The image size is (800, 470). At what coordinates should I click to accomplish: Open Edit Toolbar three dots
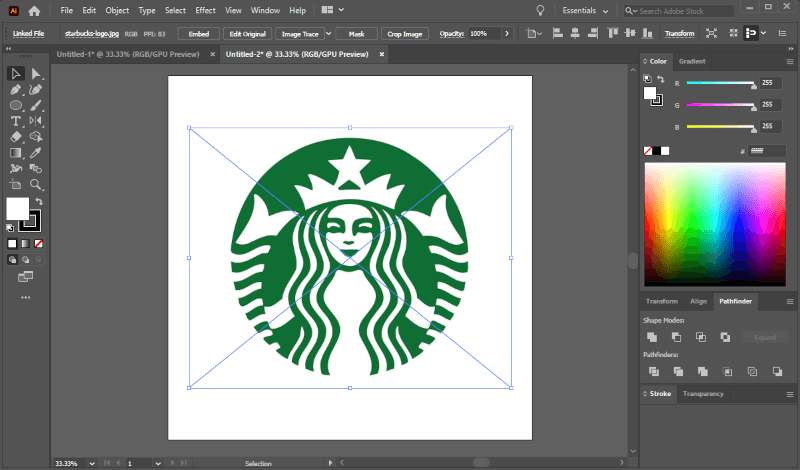[x=26, y=298]
